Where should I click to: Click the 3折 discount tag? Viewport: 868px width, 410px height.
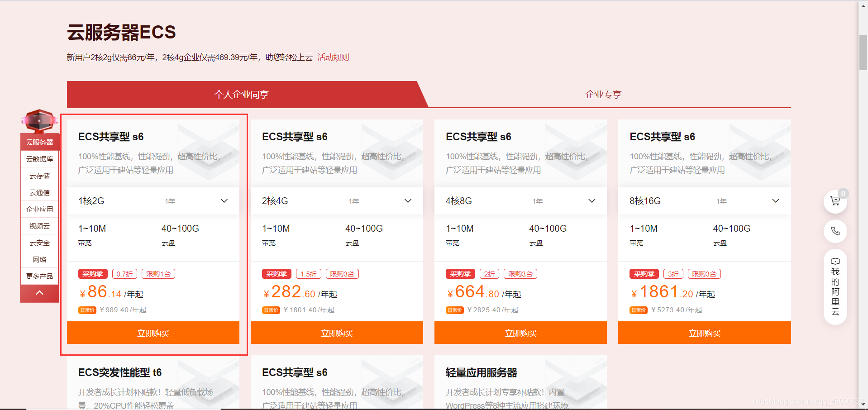point(673,274)
